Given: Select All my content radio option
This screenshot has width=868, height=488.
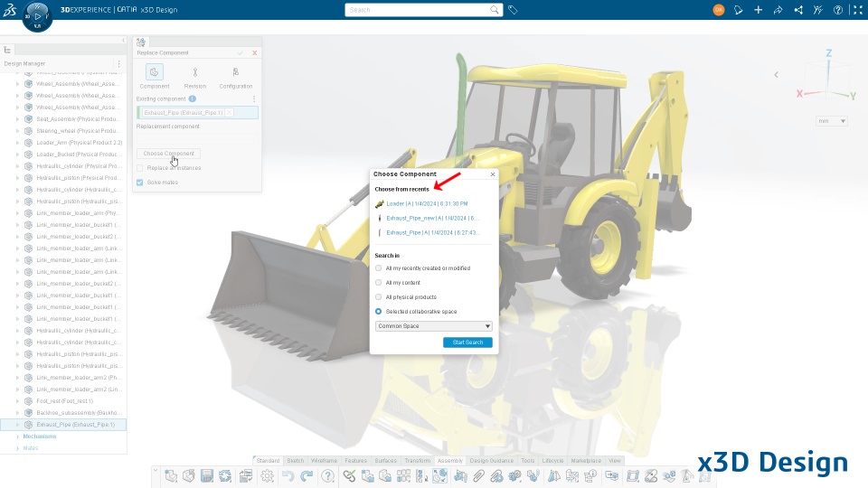Looking at the screenshot, I should click(379, 282).
